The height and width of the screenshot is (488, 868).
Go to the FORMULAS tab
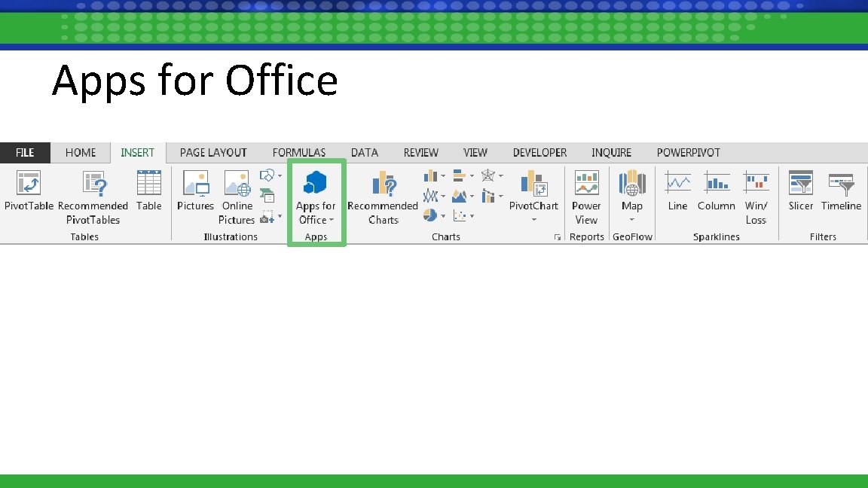pos(299,153)
